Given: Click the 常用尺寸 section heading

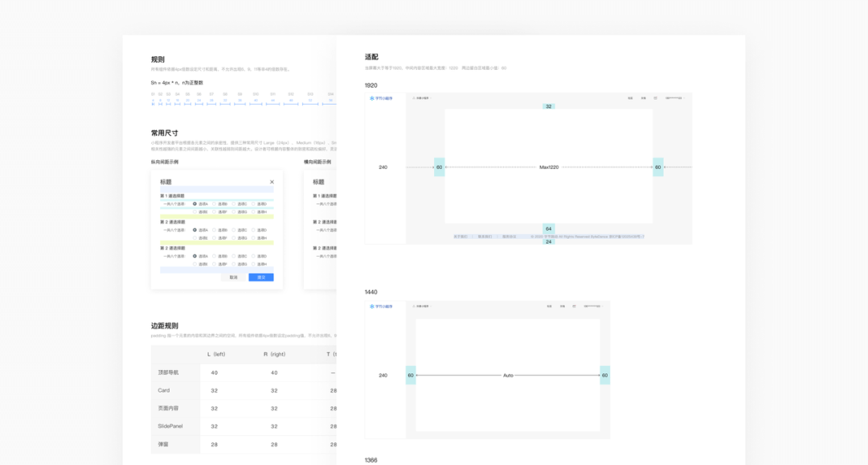Looking at the screenshot, I should (x=165, y=133).
